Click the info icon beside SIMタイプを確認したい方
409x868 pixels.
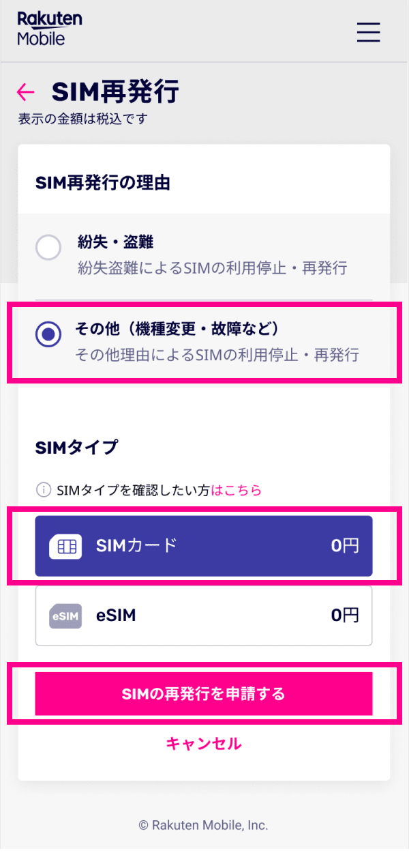point(43,490)
